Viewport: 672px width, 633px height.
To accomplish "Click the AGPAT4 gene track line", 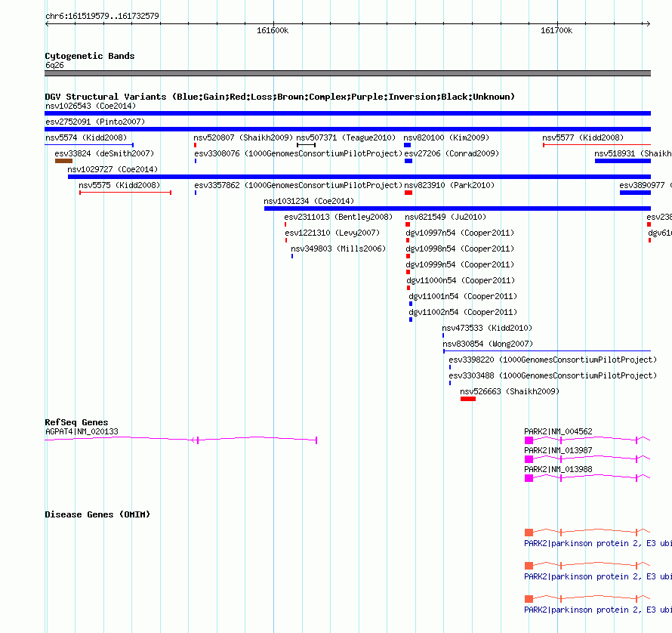I will coord(180,439).
